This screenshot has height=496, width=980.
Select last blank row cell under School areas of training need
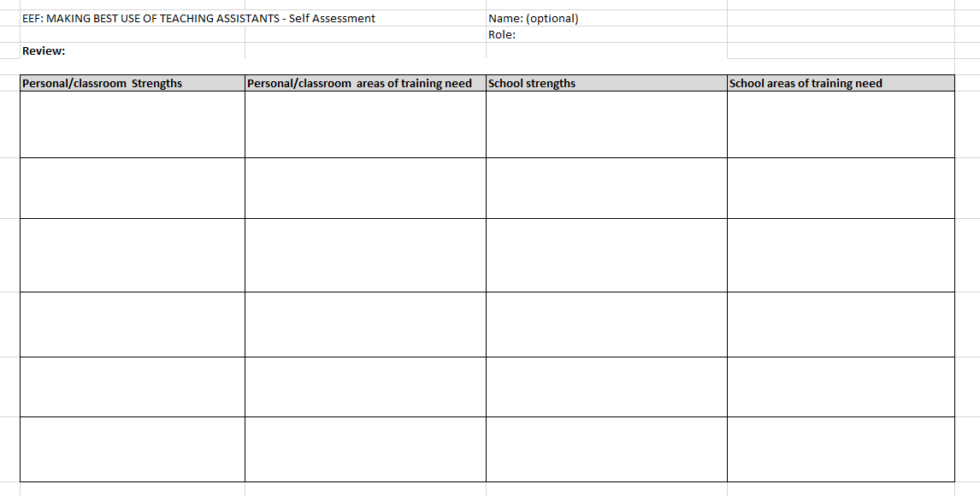pos(840,449)
